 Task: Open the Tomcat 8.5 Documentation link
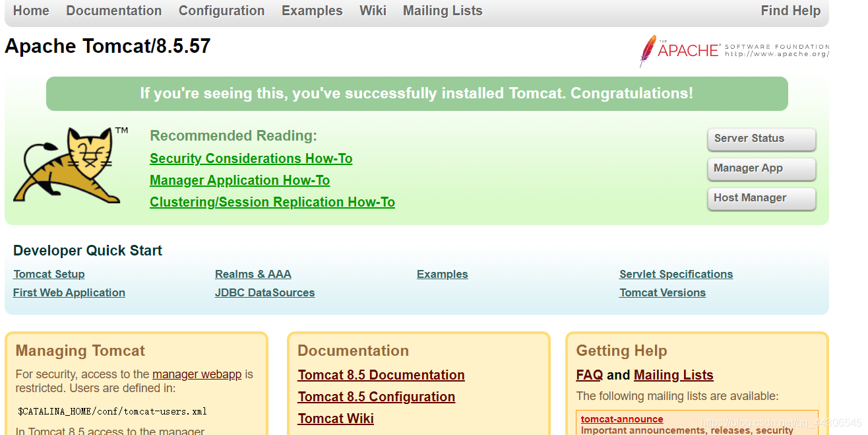pos(381,375)
